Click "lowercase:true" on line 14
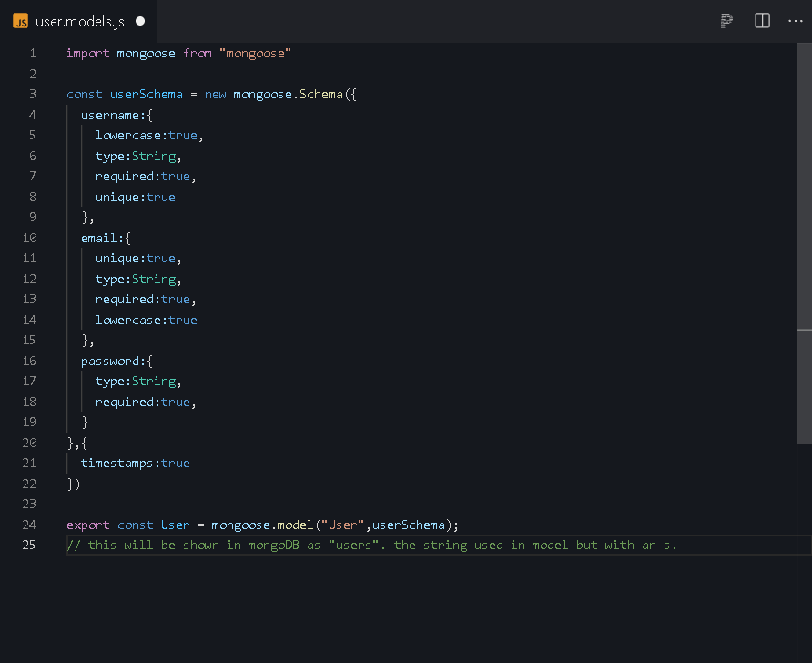The image size is (812, 663). 146,320
